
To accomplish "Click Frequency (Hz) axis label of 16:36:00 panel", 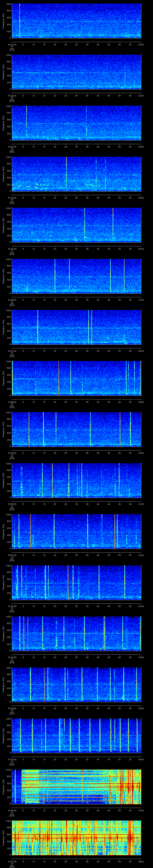I will [3, 787].
